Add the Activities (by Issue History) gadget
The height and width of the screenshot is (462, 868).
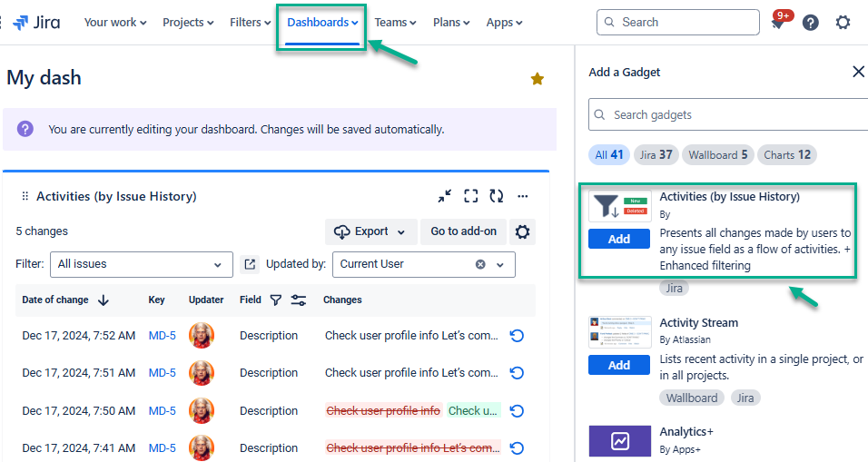[619, 239]
